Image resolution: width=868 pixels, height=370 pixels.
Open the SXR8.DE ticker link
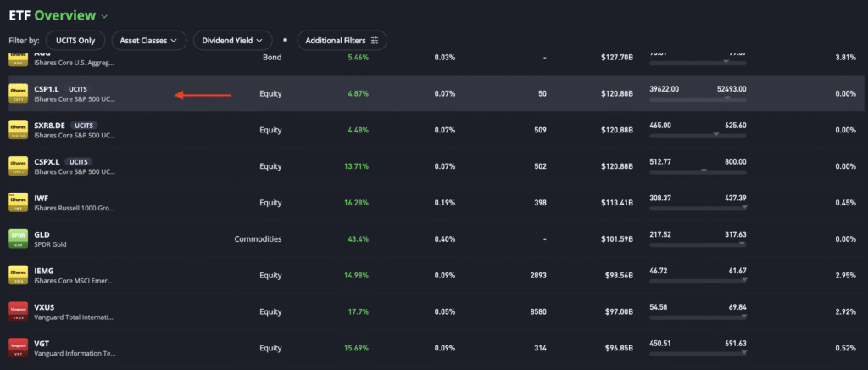click(x=50, y=126)
